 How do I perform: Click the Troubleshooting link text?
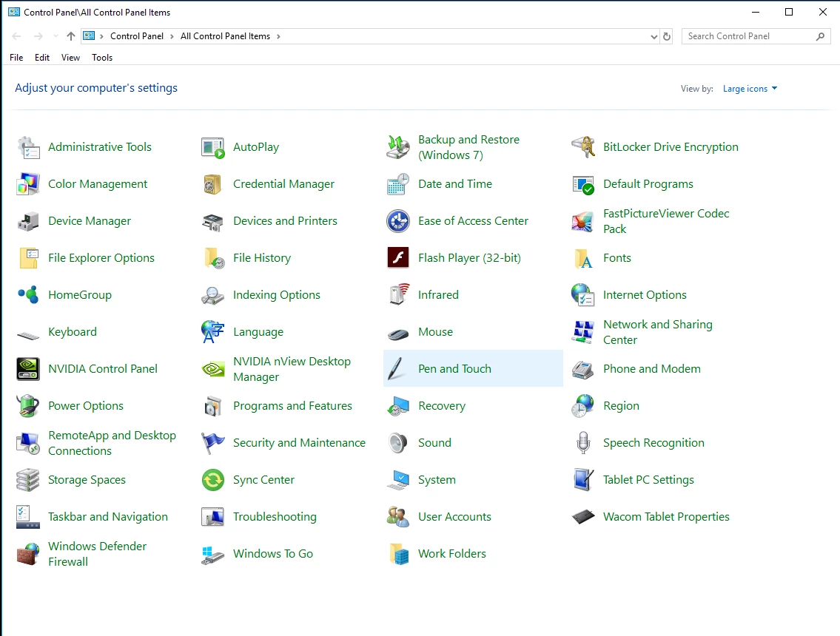point(275,517)
